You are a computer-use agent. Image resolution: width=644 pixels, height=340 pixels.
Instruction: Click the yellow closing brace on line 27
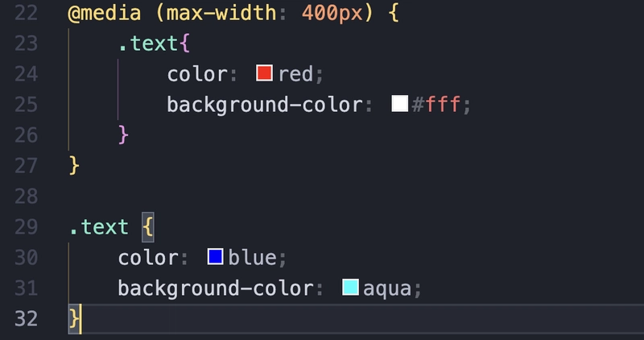(74, 165)
